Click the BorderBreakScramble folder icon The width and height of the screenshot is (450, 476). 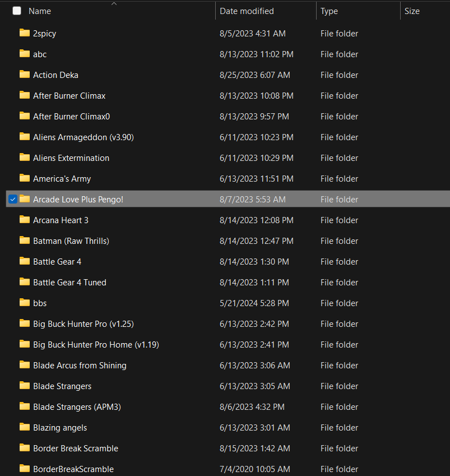click(x=25, y=468)
